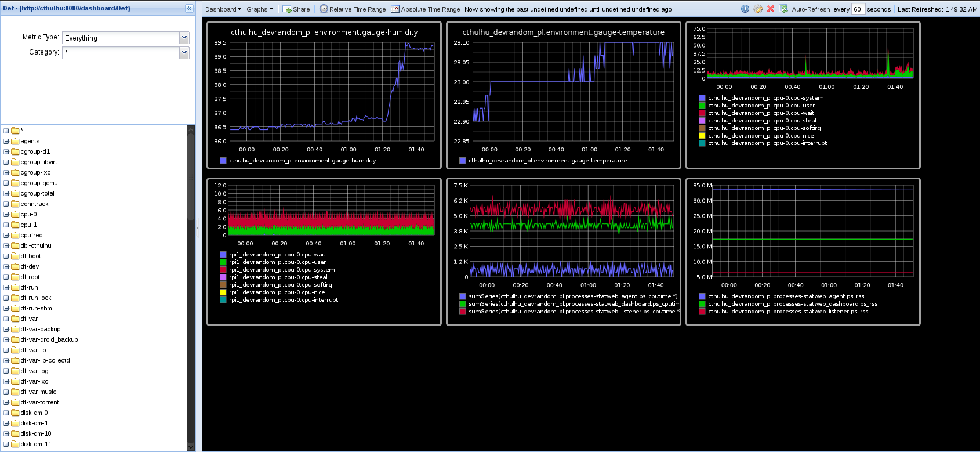Click the panel splitter collapse handle
This screenshot has height=452, width=980.
[x=198, y=227]
